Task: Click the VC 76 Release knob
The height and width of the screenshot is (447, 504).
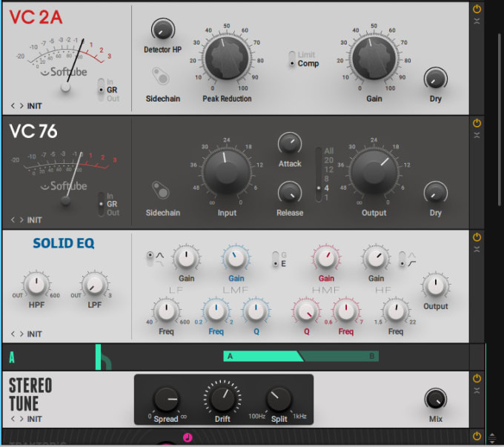Action: point(290,193)
